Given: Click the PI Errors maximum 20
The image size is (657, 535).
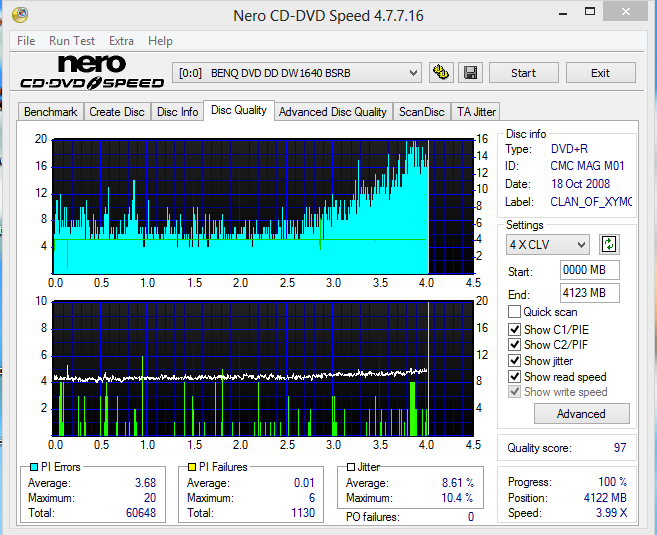Looking at the screenshot, I should pyautogui.click(x=150, y=498).
